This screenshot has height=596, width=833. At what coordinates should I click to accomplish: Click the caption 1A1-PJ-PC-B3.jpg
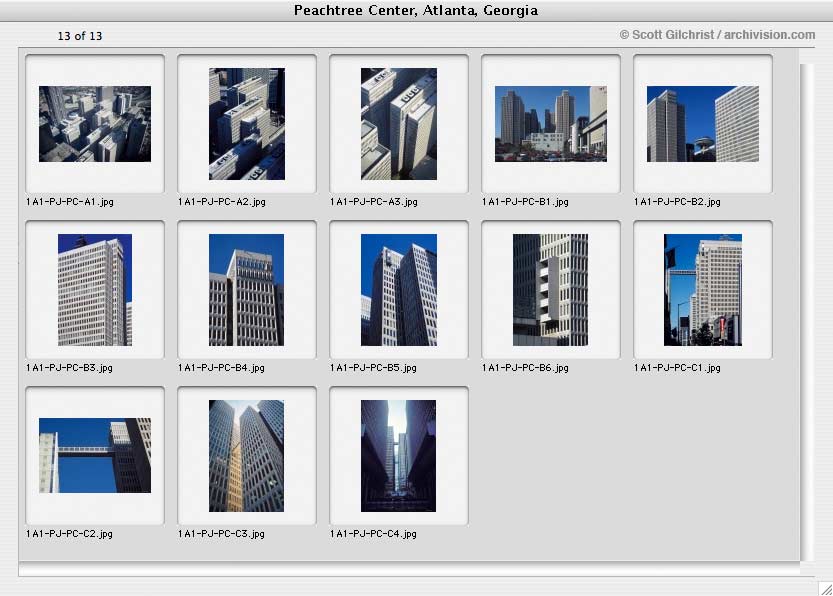pos(69,368)
